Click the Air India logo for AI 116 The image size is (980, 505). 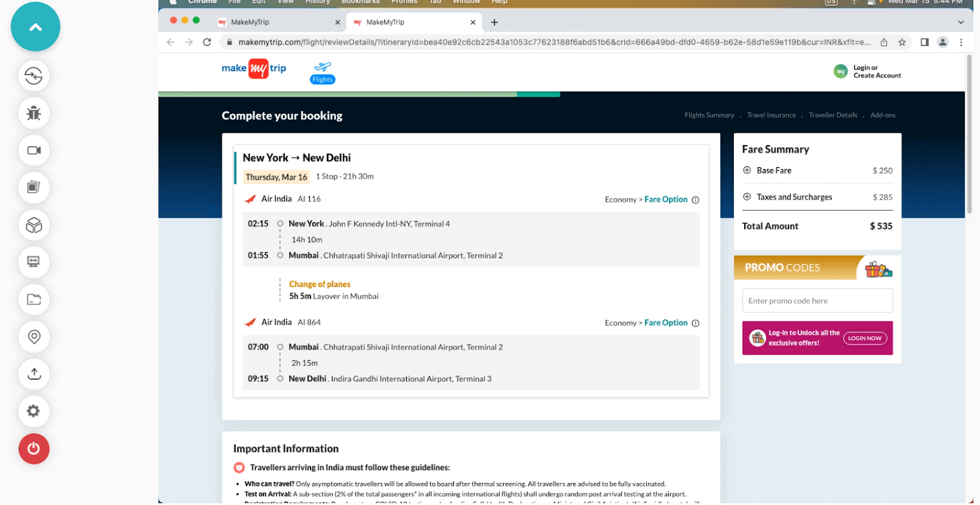(x=251, y=199)
